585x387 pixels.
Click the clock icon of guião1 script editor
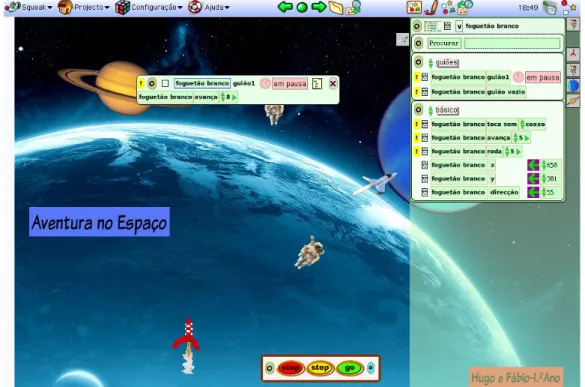click(265, 83)
